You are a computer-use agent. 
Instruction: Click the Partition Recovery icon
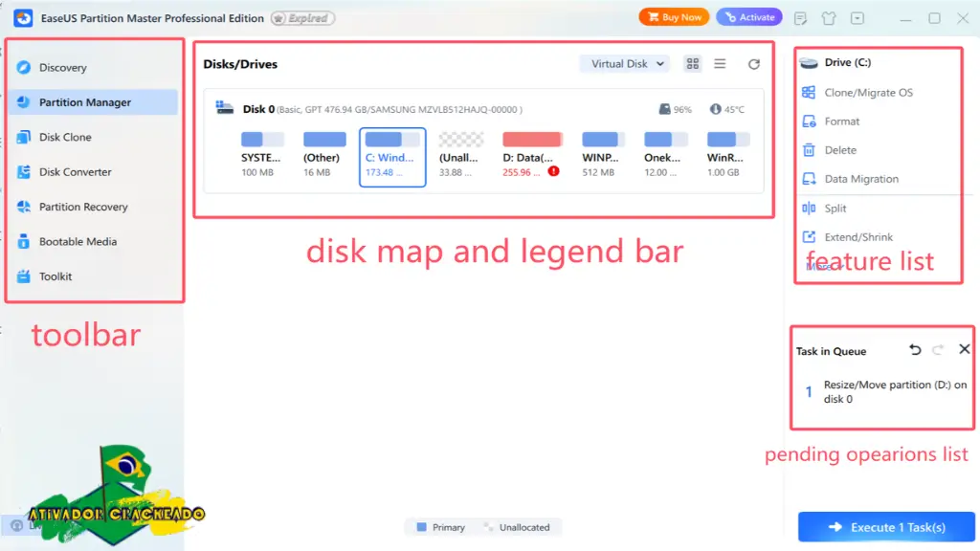[24, 207]
